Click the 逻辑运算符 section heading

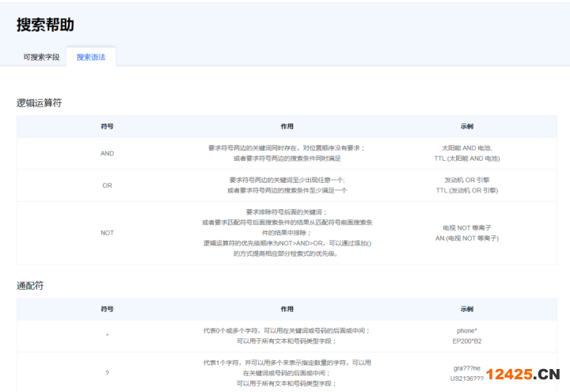[x=40, y=103]
